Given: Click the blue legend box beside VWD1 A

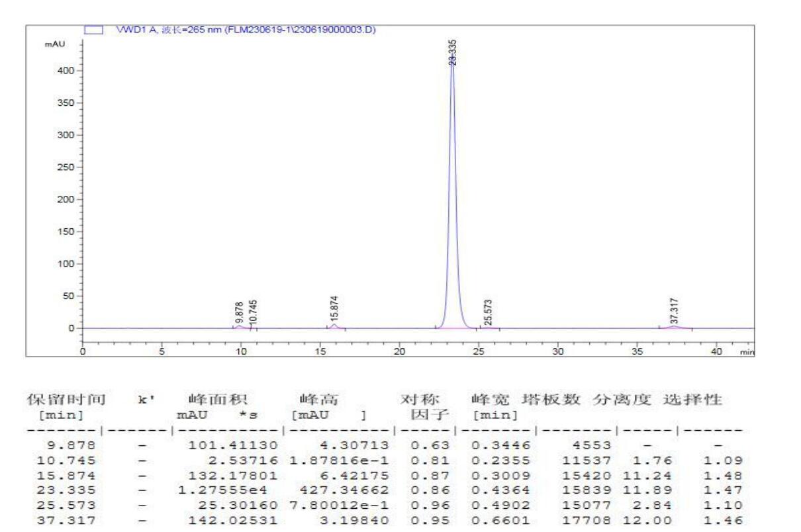Looking at the screenshot, I should (x=93, y=29).
